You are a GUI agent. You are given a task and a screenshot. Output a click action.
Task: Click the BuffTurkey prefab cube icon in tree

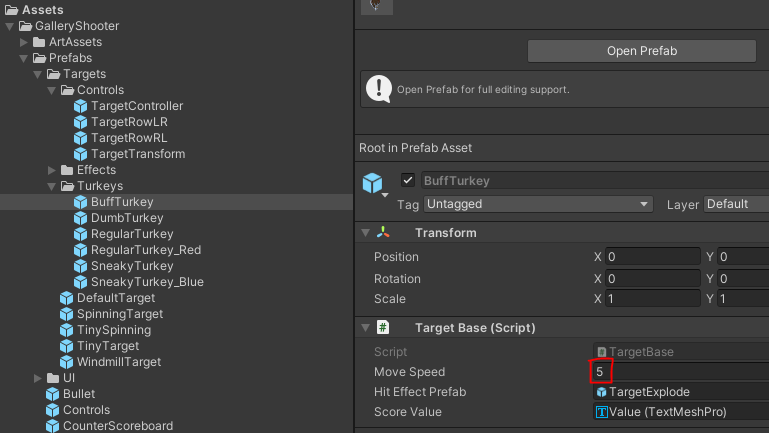(x=81, y=202)
